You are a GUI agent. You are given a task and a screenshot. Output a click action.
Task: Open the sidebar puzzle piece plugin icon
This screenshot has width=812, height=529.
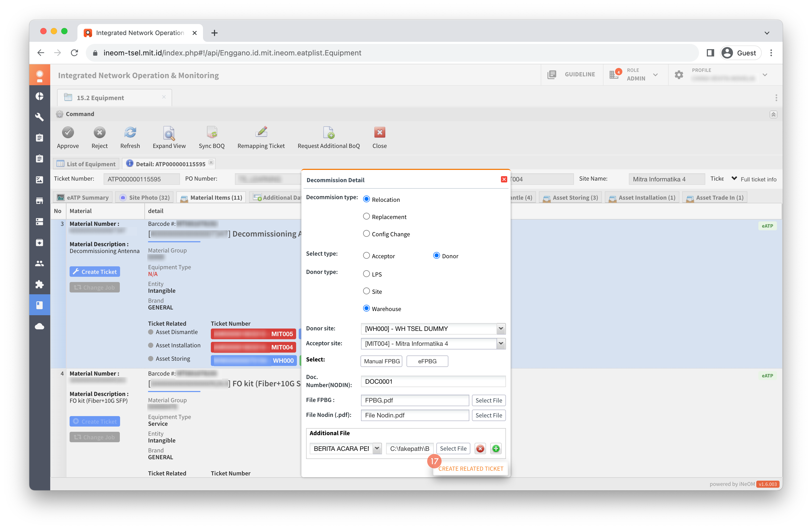[40, 284]
